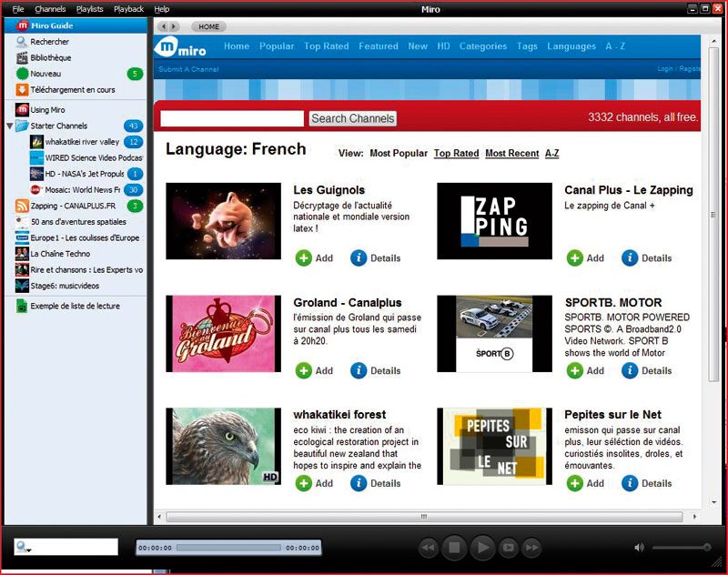Click the volume slider
The height and width of the screenshot is (575, 728).
tap(681, 548)
